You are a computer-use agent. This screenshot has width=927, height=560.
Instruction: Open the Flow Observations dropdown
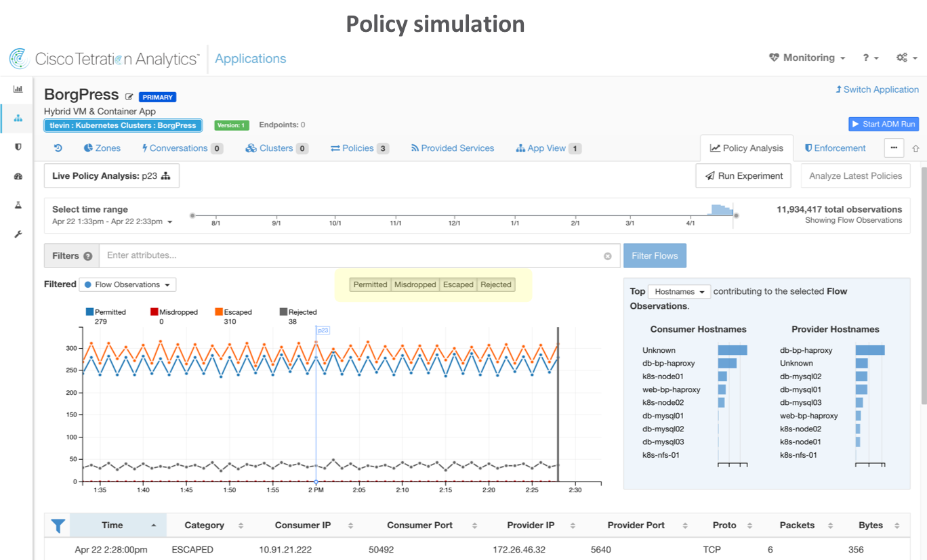click(x=127, y=284)
